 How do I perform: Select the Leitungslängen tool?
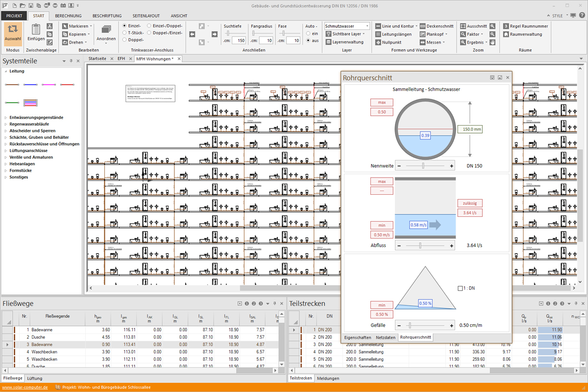click(394, 34)
